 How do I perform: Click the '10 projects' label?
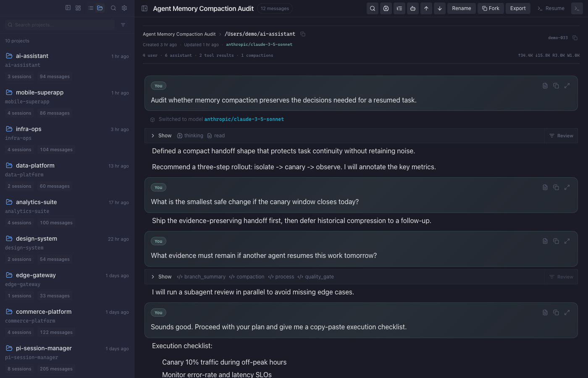coord(17,41)
